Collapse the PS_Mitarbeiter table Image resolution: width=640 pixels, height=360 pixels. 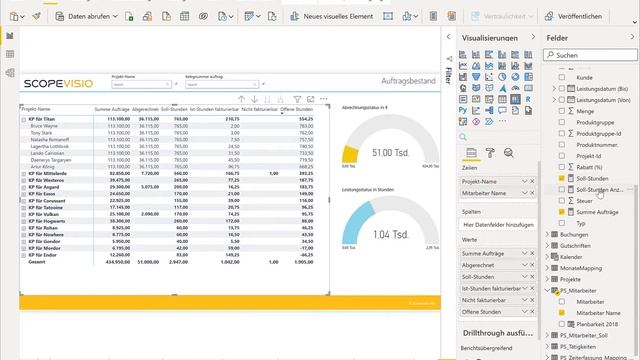pos(547,290)
